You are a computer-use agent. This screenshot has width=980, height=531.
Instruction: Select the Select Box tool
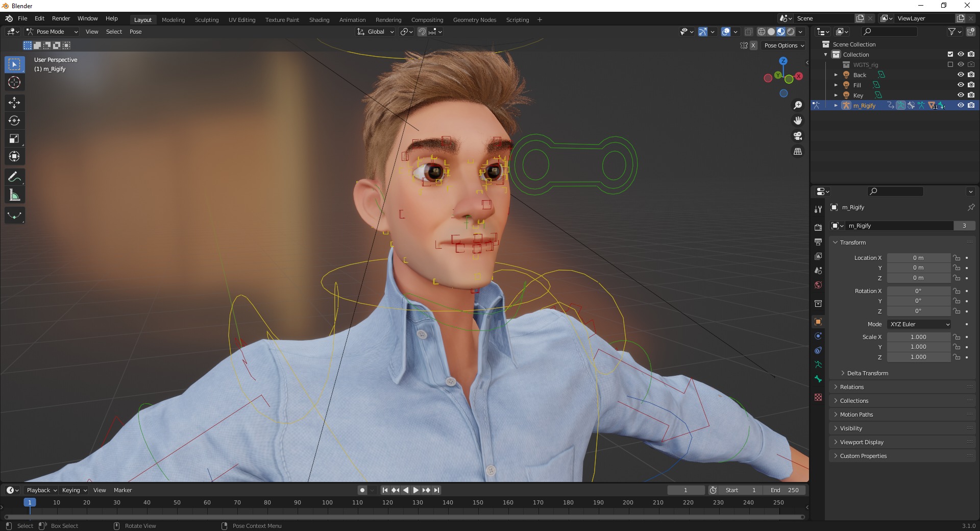point(14,64)
